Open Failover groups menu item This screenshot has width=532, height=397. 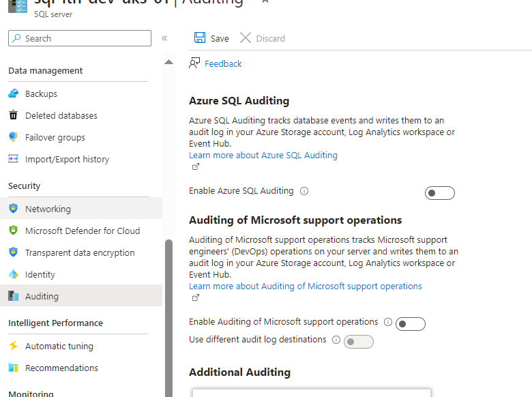pyautogui.click(x=81, y=137)
